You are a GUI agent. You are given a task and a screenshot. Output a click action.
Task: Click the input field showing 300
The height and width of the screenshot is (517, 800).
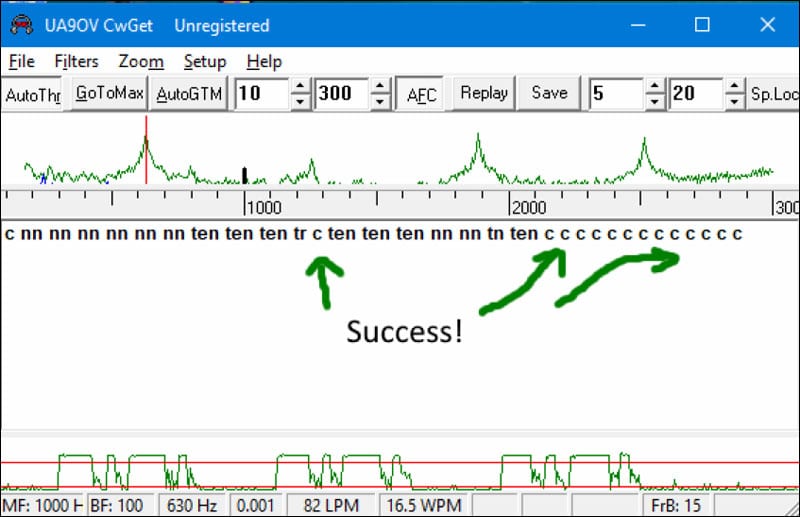coord(341,94)
